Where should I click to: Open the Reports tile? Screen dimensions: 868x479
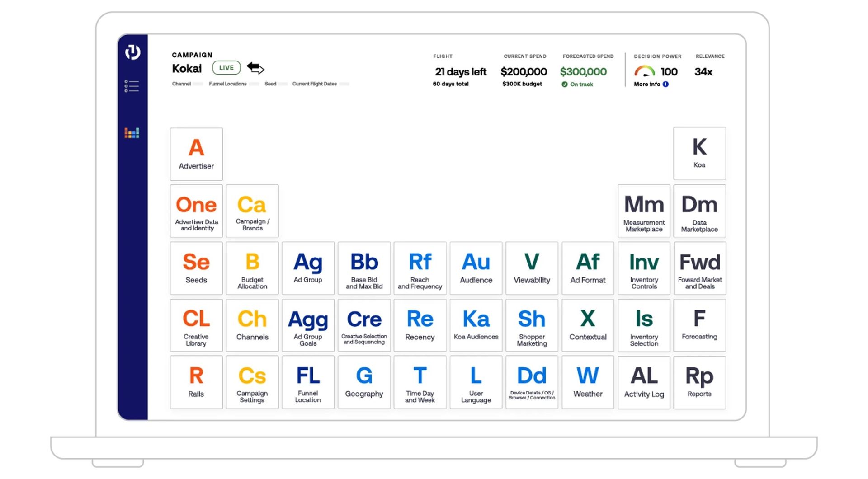[x=699, y=382]
